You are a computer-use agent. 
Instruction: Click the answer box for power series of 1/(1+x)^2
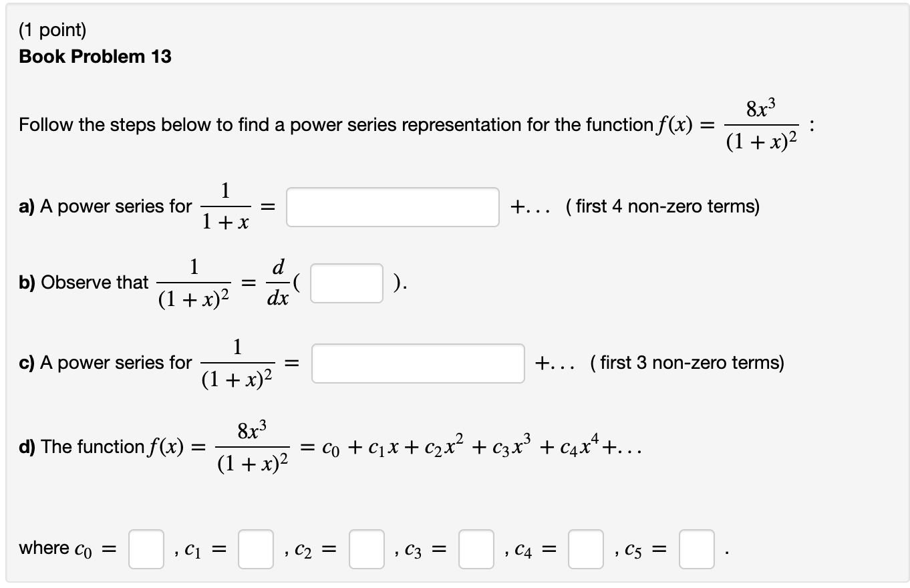coord(418,363)
